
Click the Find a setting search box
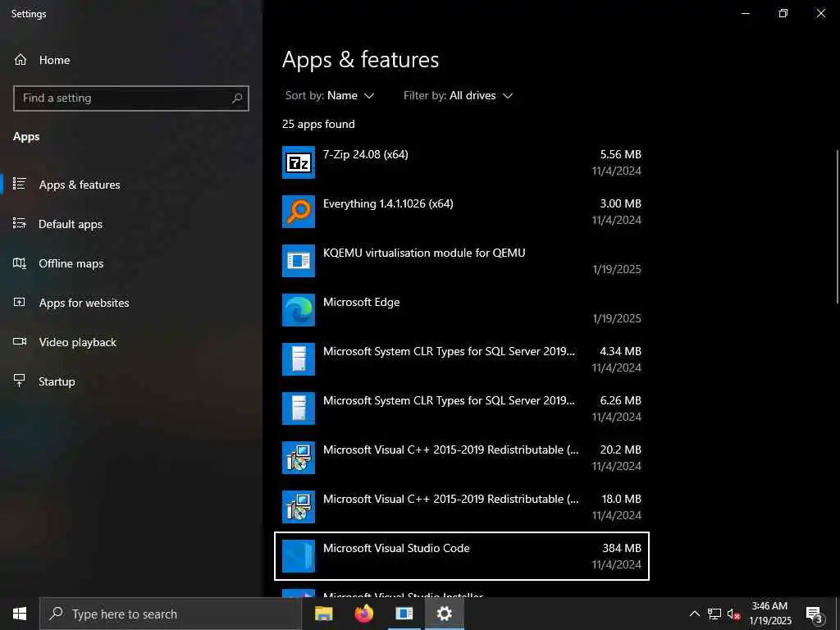tap(131, 98)
